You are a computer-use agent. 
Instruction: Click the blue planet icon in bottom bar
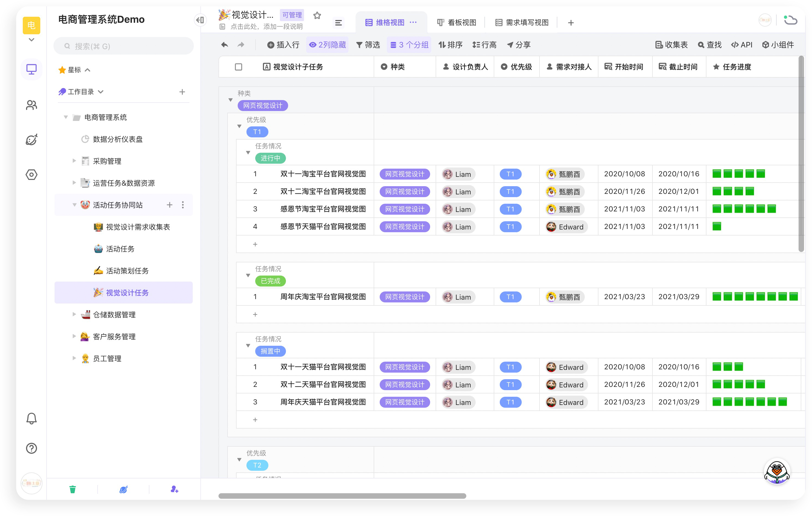pos(123,489)
